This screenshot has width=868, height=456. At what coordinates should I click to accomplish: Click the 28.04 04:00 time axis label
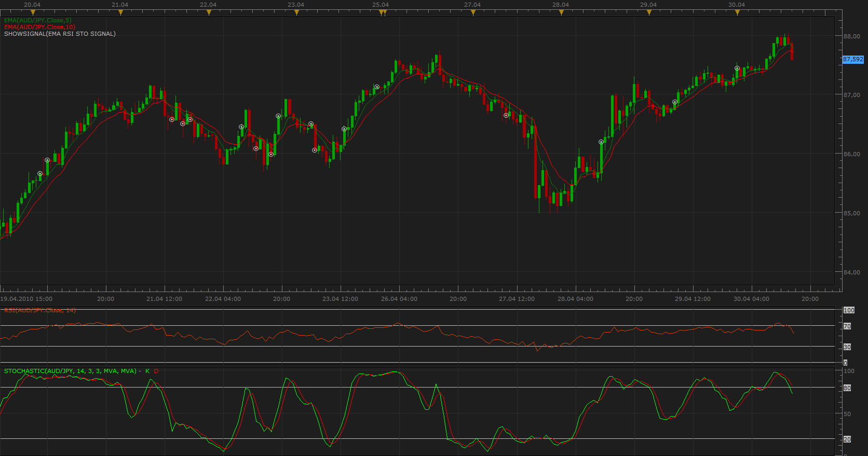(575, 299)
